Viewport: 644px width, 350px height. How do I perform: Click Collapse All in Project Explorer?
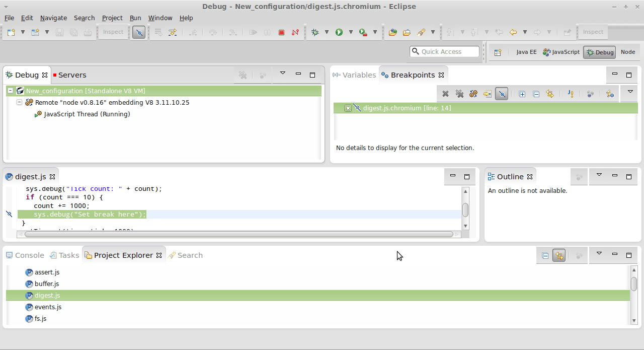click(x=545, y=256)
